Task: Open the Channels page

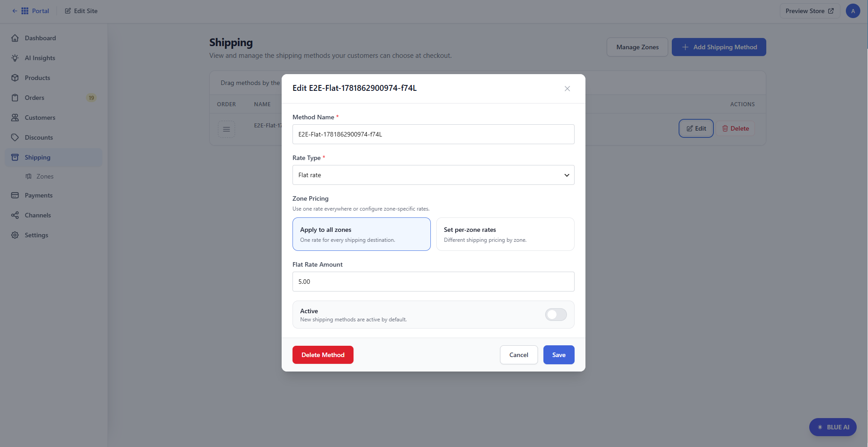Action: pyautogui.click(x=53, y=215)
